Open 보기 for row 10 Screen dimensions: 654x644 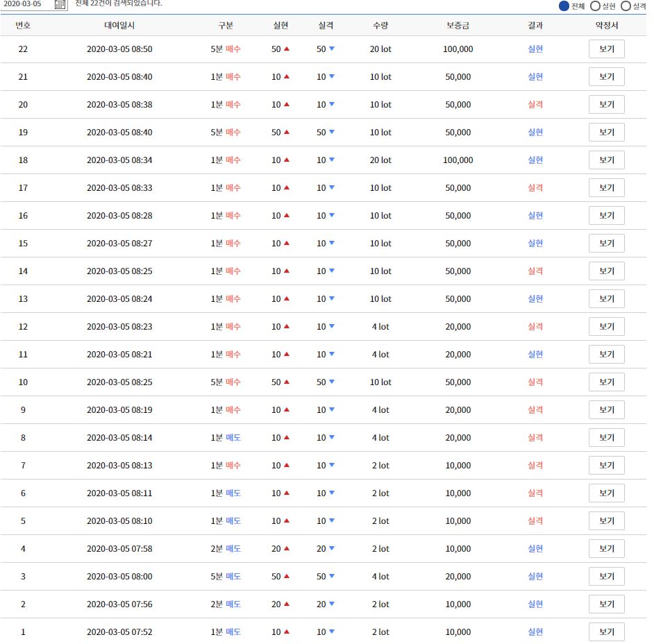pyautogui.click(x=607, y=382)
